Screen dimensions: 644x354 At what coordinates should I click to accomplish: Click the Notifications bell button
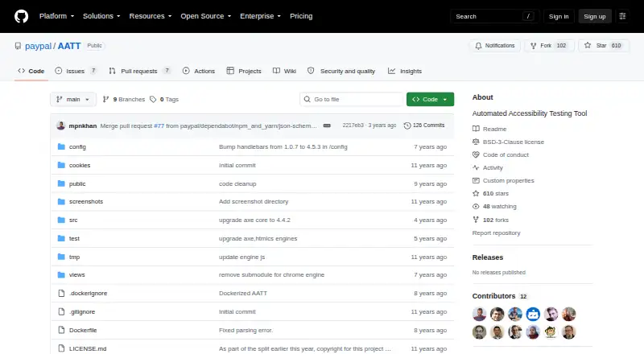point(495,46)
